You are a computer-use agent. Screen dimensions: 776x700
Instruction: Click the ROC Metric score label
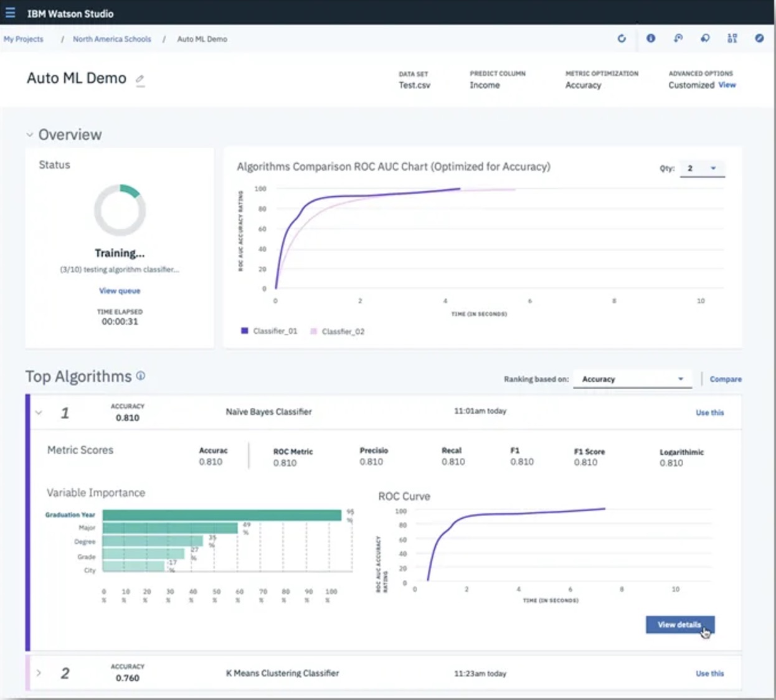pyautogui.click(x=293, y=452)
